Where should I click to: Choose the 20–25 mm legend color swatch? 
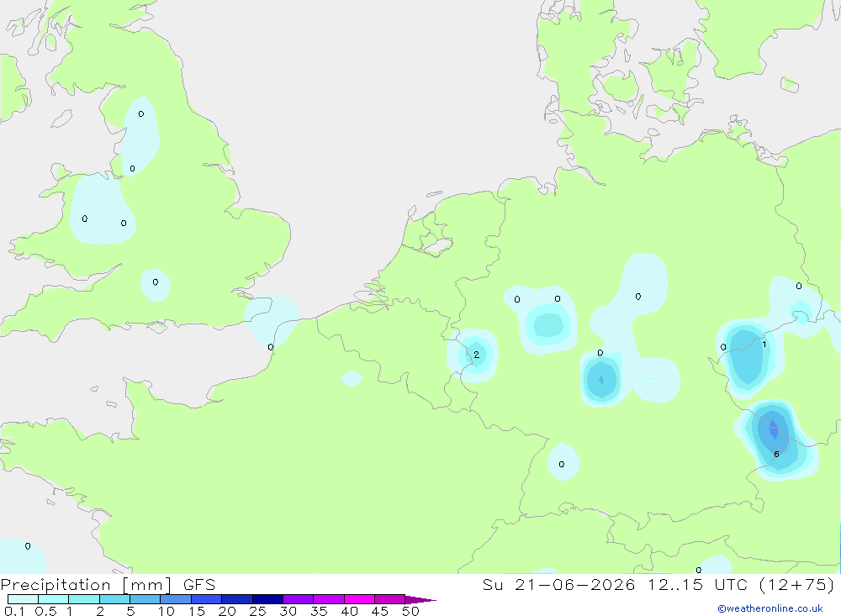pyautogui.click(x=237, y=599)
